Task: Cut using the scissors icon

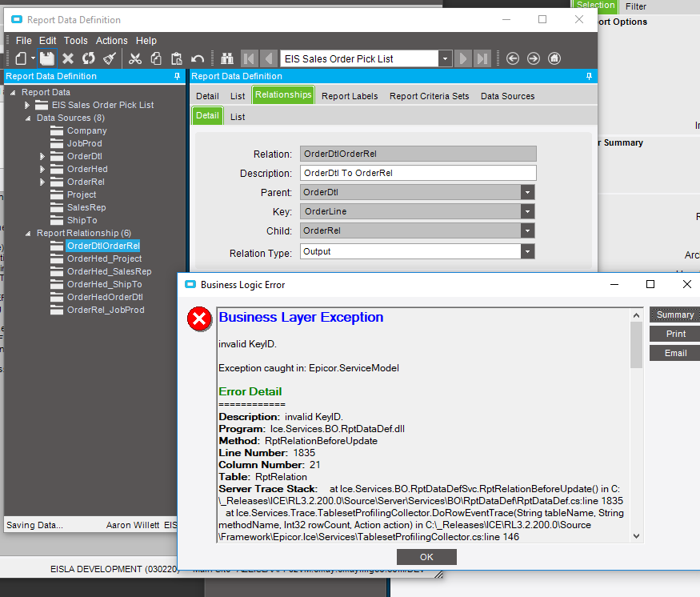Action: 136,58
